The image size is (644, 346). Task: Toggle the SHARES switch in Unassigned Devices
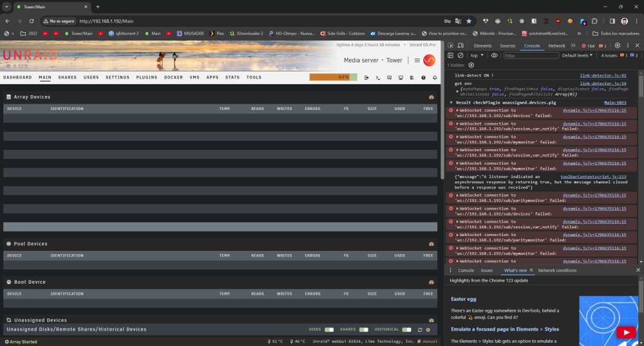tap(363, 330)
